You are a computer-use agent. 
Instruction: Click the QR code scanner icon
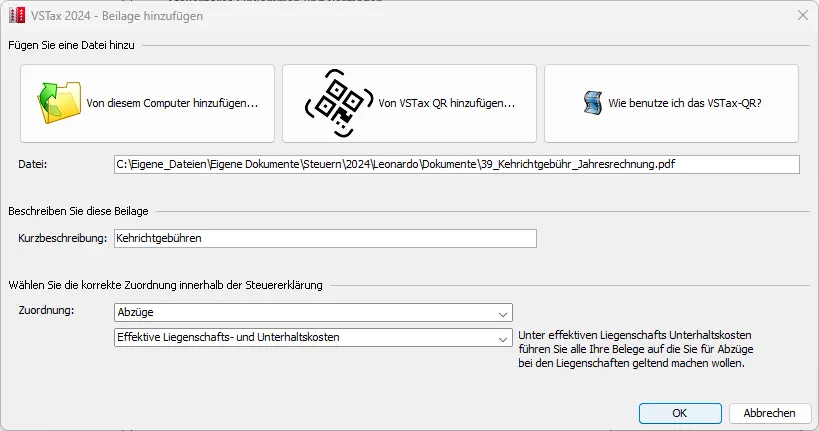338,103
